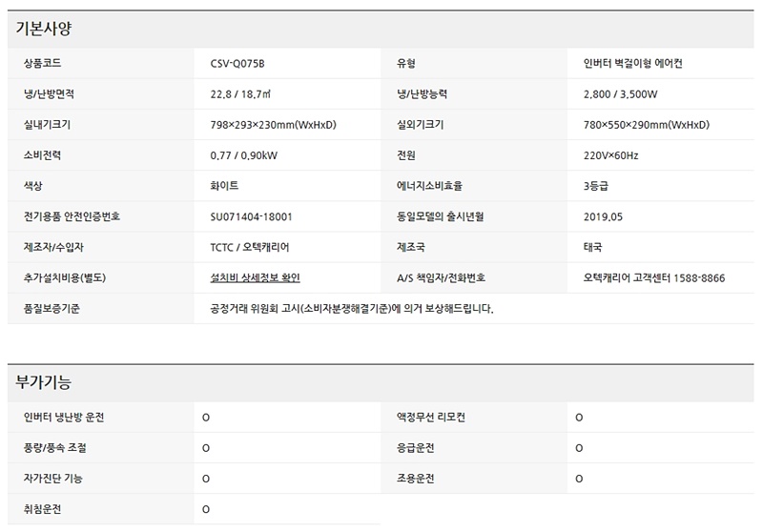This screenshot has height=532, width=763.
Task: Click the 인버터 냉난방 운전 feature label
Action: pos(64,418)
